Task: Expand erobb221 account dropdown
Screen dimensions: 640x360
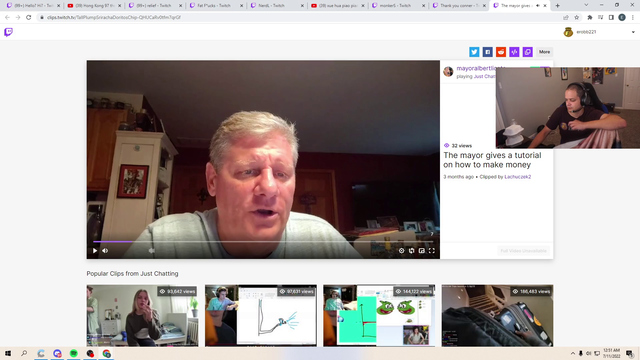Action: tap(633, 32)
